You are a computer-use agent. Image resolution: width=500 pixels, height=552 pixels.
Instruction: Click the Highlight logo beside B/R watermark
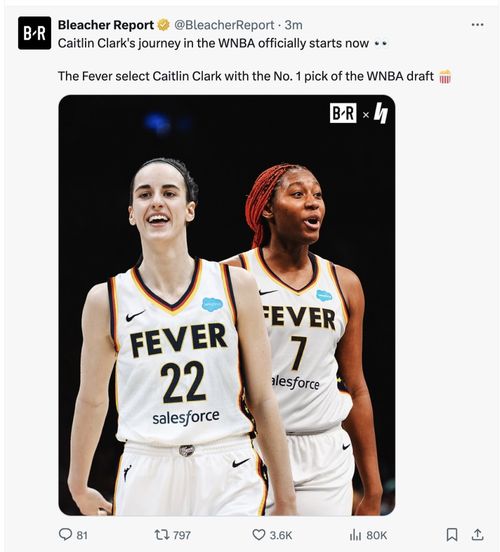[x=381, y=113]
